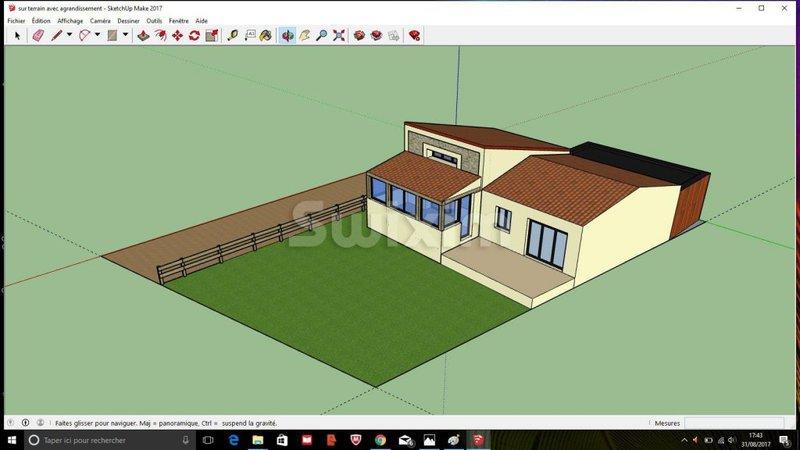The height and width of the screenshot is (450, 800).
Task: Activate the Push/Pull tool
Action: tap(143, 35)
